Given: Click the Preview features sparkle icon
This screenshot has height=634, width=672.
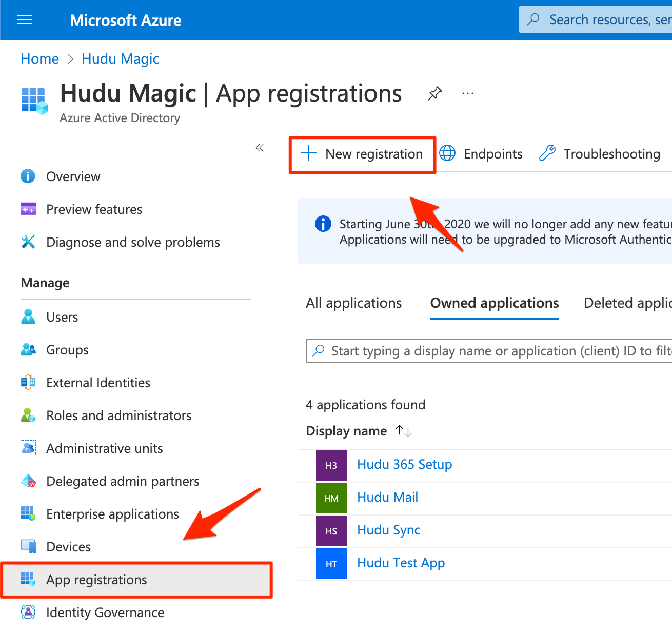Looking at the screenshot, I should pyautogui.click(x=28, y=209).
